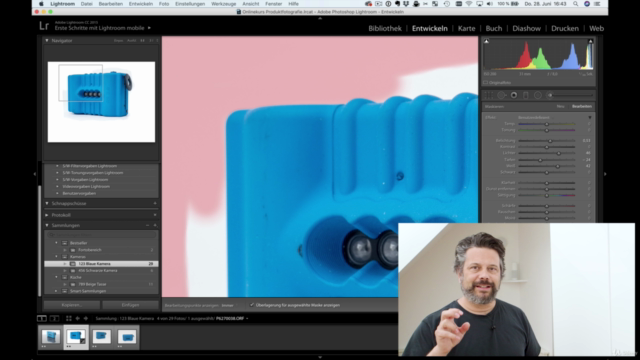Click the Kopieren... button
This screenshot has height=360, width=640.
coord(72,305)
